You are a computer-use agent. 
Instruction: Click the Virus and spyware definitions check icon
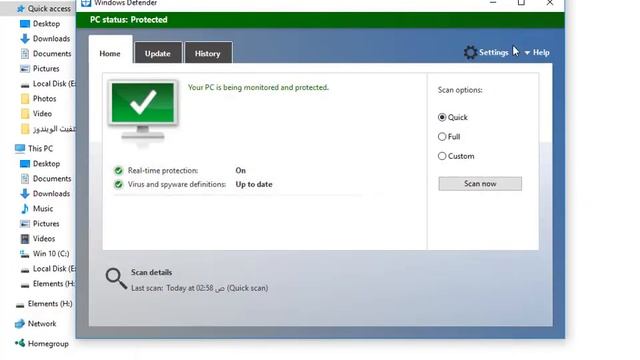(118, 184)
